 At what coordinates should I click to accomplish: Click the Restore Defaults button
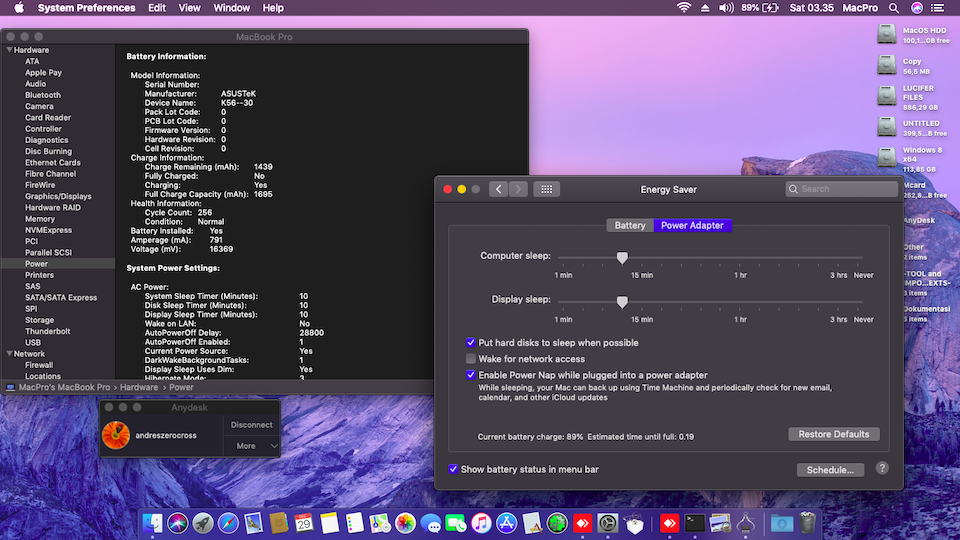tap(834, 434)
